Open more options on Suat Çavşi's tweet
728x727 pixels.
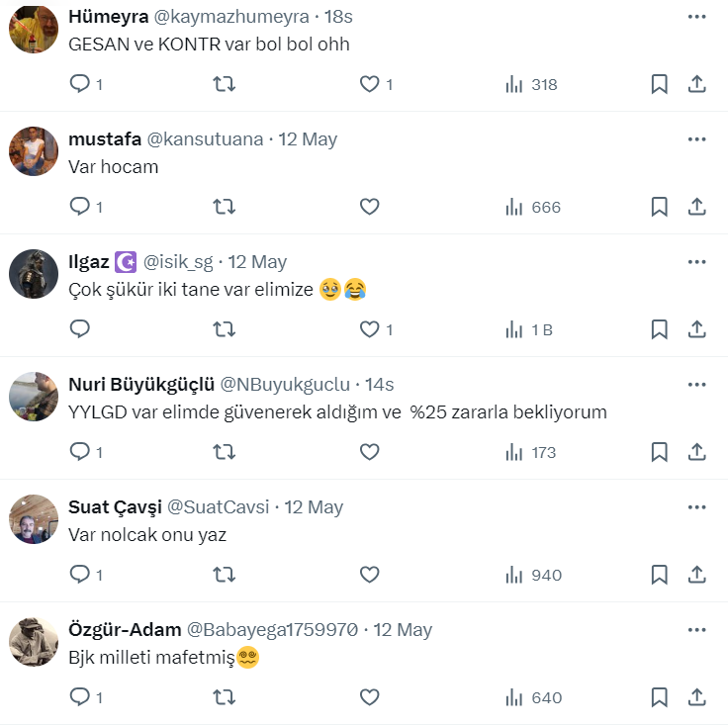point(697,507)
